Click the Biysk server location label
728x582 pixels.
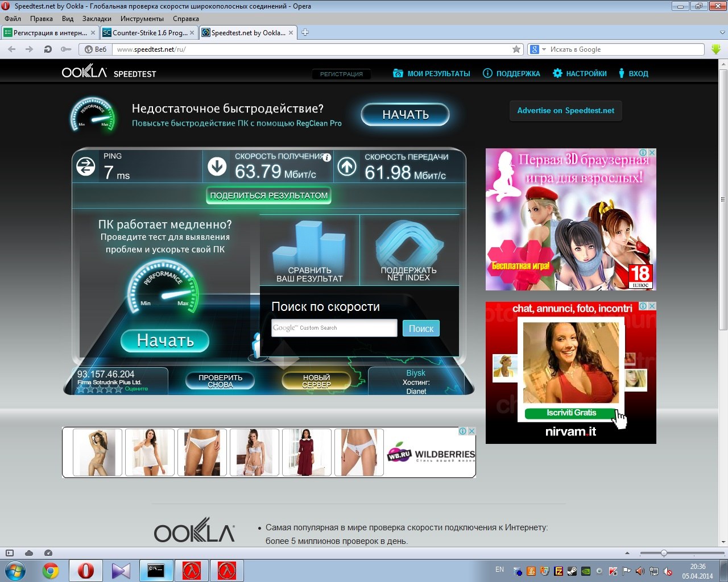(416, 373)
